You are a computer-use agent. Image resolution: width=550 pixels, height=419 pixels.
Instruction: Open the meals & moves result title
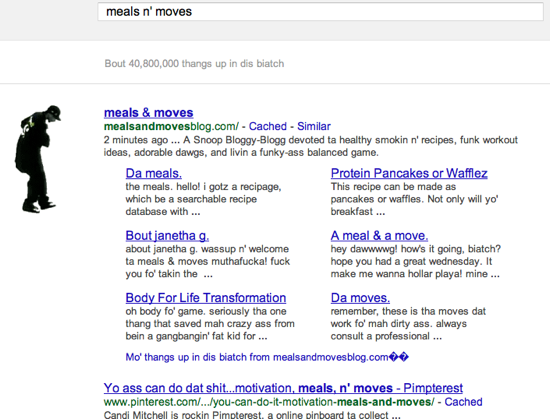coord(148,113)
